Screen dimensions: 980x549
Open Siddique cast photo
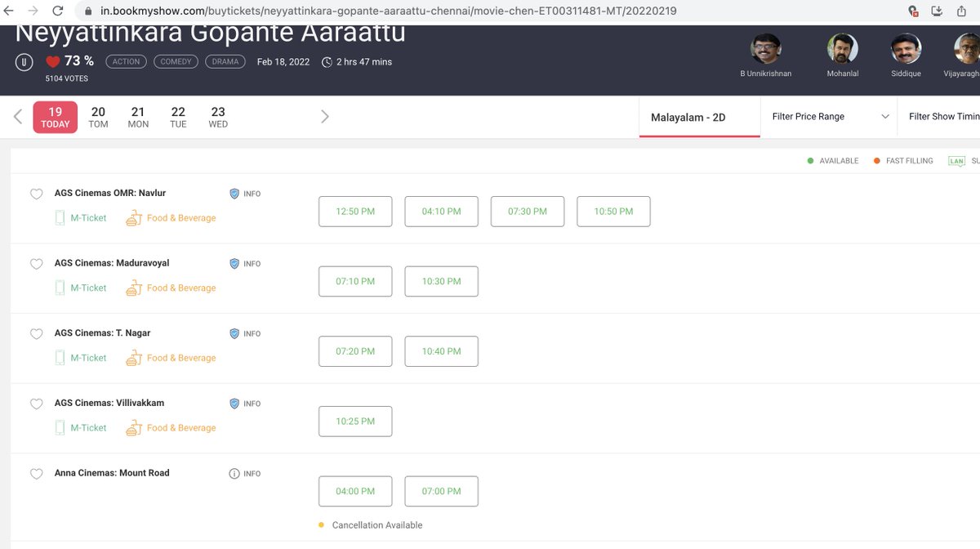click(906, 49)
